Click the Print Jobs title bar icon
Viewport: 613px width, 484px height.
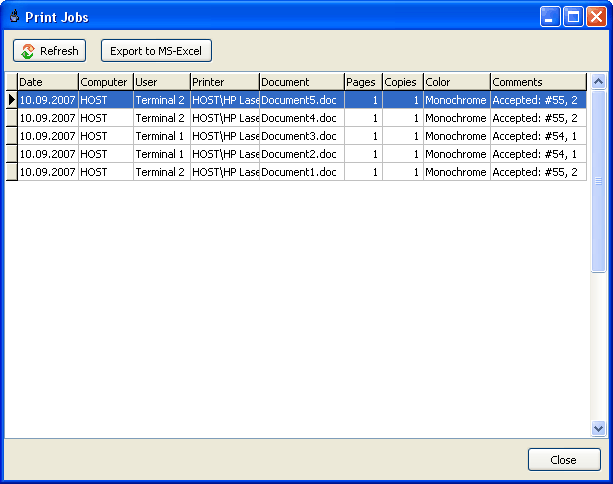[x=14, y=16]
